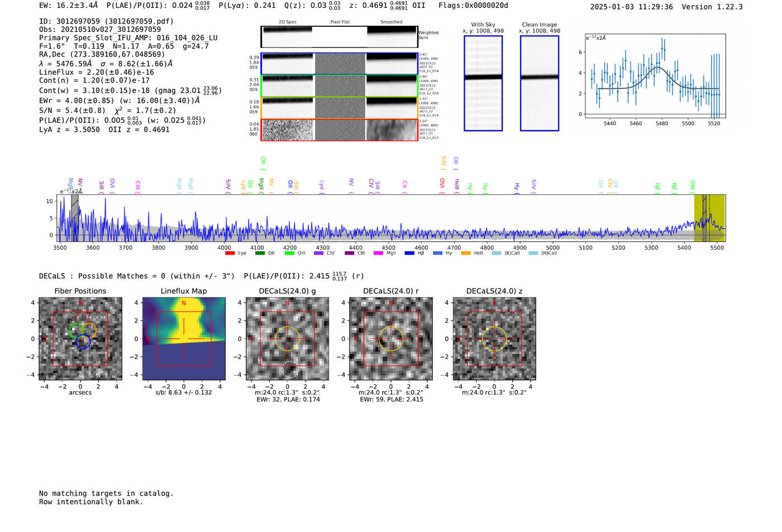Click 'Row intentionally blank.' text

91,502
